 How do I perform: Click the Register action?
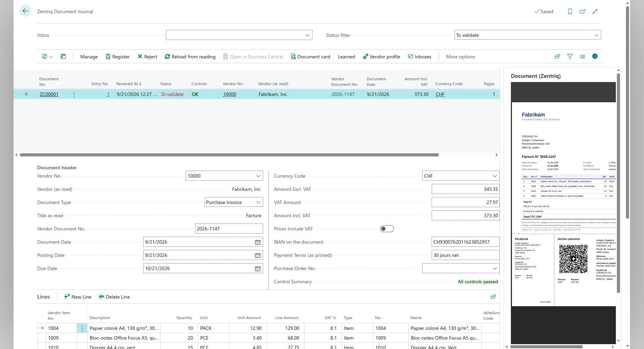pyautogui.click(x=117, y=57)
